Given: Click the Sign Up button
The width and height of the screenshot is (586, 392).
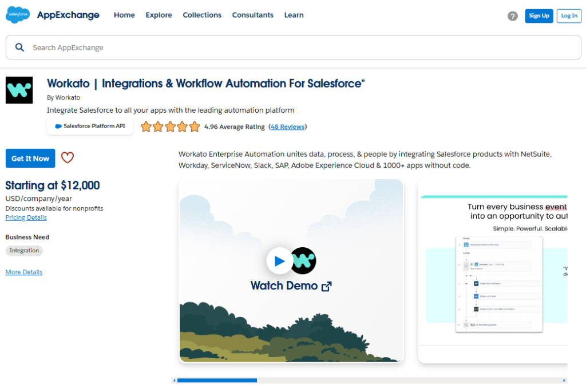Looking at the screenshot, I should pos(539,15).
